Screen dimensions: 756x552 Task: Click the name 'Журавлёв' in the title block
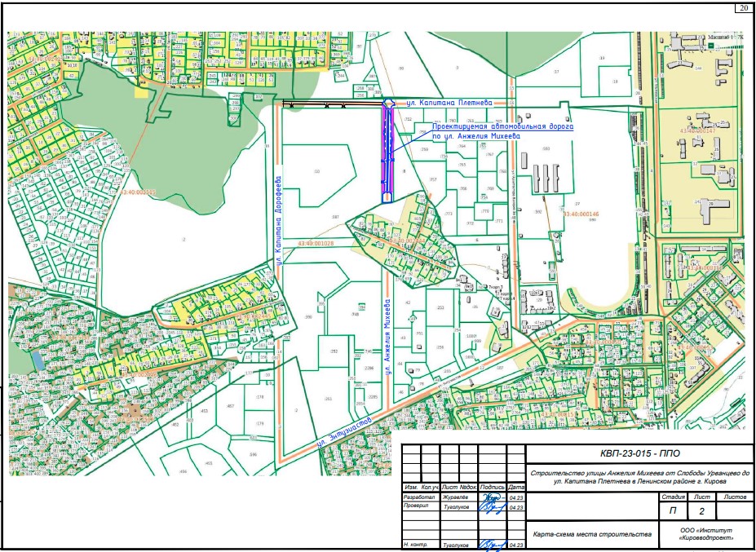454,497
